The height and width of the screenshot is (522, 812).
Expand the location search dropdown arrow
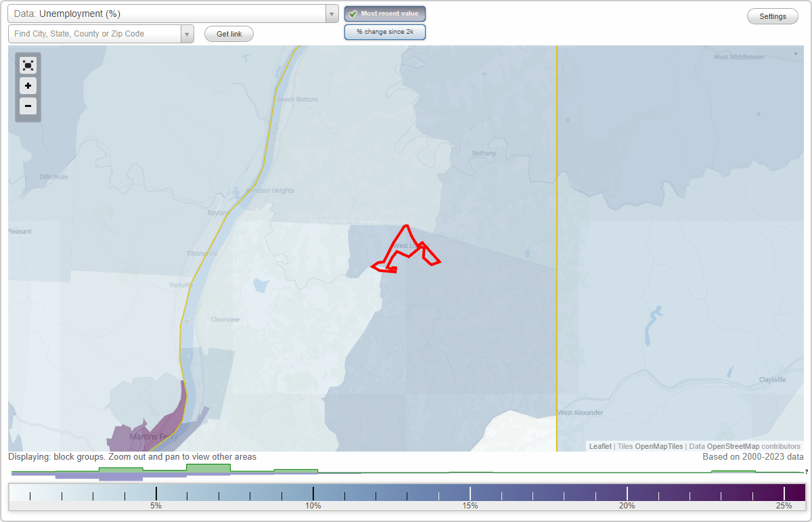187,34
